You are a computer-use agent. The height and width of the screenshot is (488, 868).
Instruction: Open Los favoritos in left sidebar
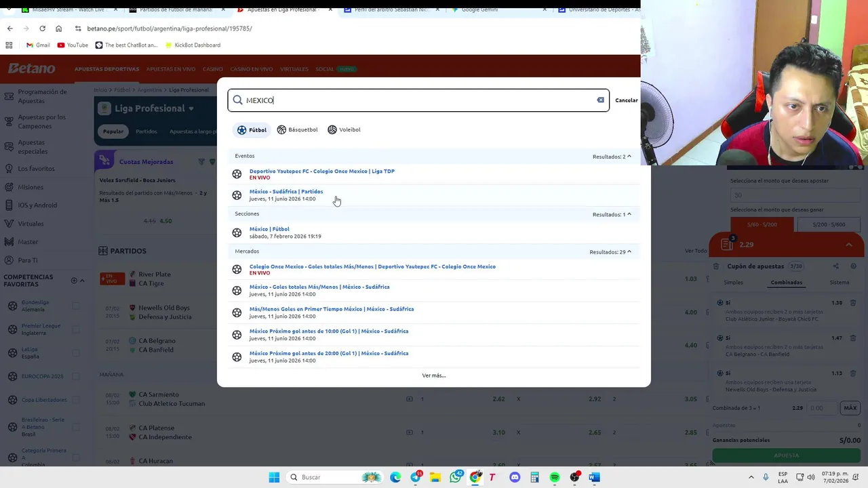[x=36, y=169]
